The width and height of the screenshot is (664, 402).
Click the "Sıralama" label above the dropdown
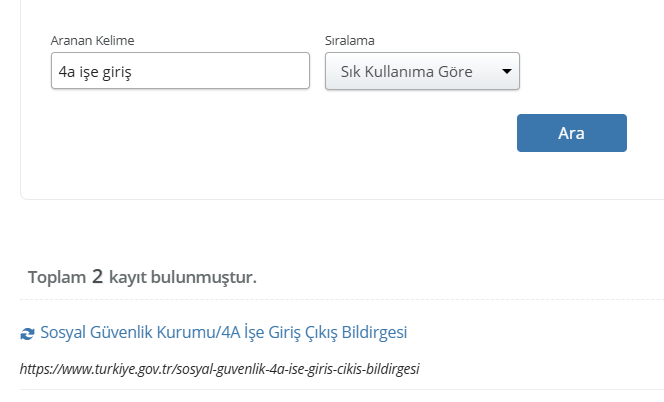pyautogui.click(x=350, y=41)
